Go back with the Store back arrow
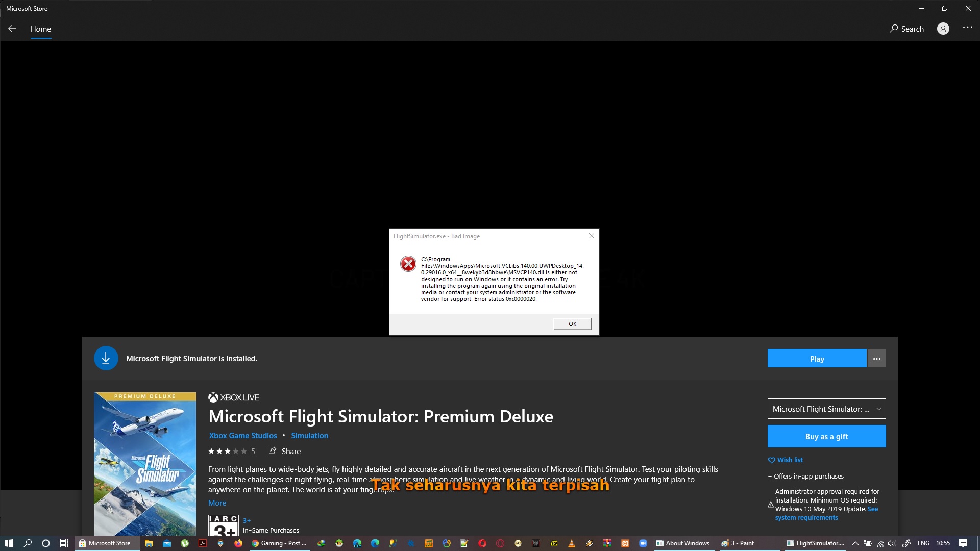The width and height of the screenshot is (980, 551). pos(12,29)
